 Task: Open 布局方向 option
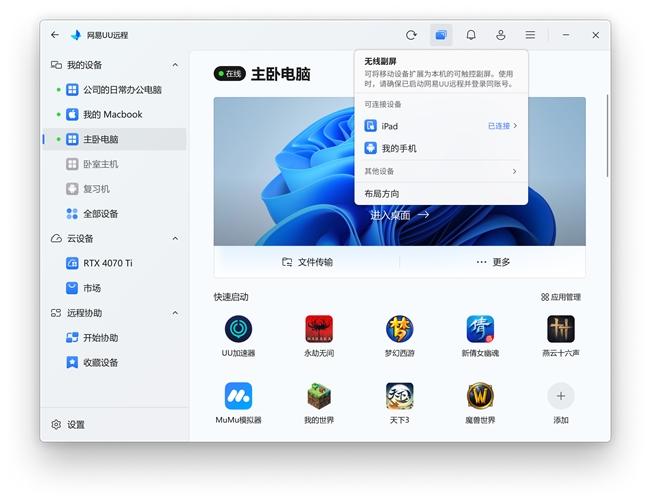coord(441,194)
